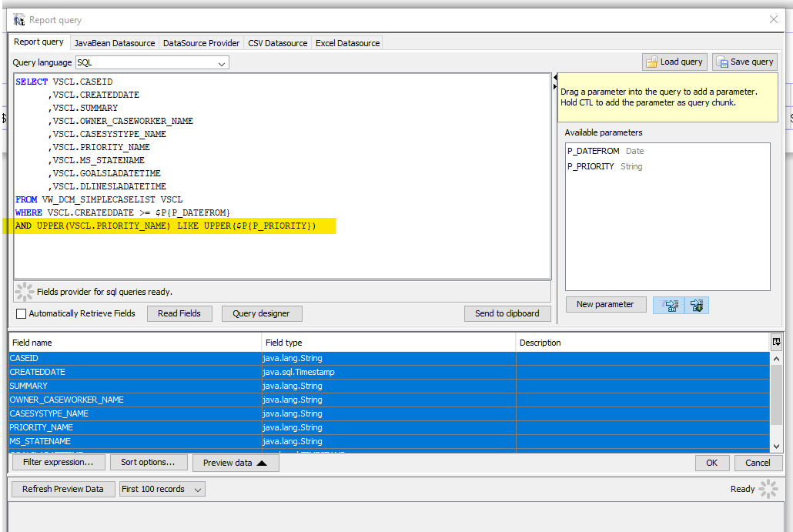Click the highlighted AND UPPER LIKE line

166,226
